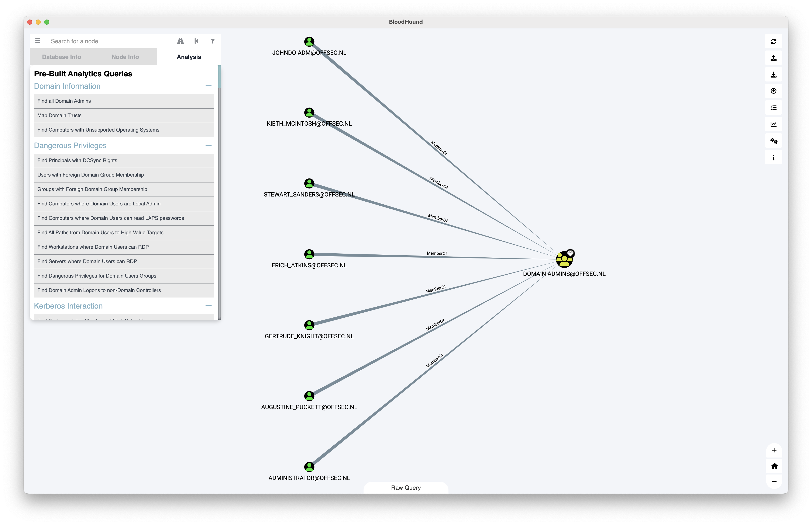The width and height of the screenshot is (812, 525).
Task: Collapse the Domain Information section
Action: tap(208, 86)
